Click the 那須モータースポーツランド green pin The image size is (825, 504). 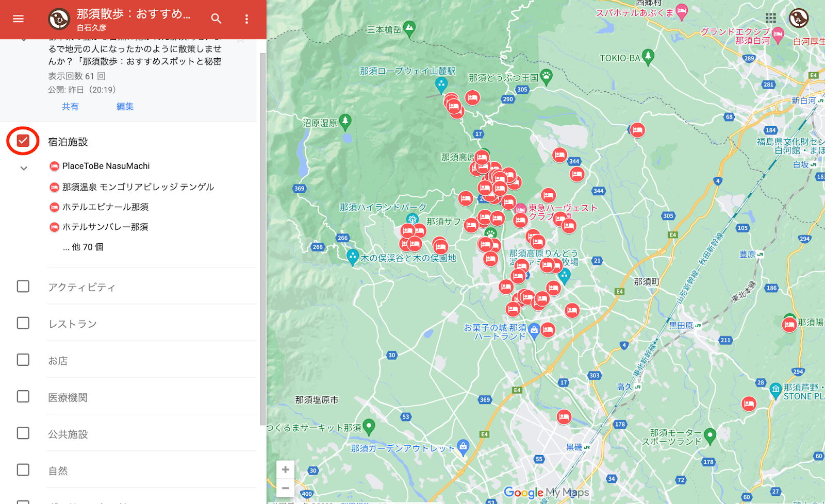point(710,436)
